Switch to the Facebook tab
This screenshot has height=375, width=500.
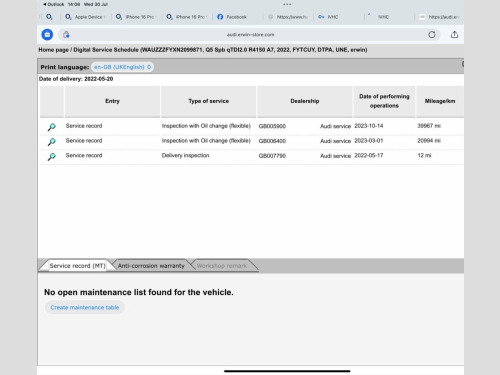[x=232, y=17]
